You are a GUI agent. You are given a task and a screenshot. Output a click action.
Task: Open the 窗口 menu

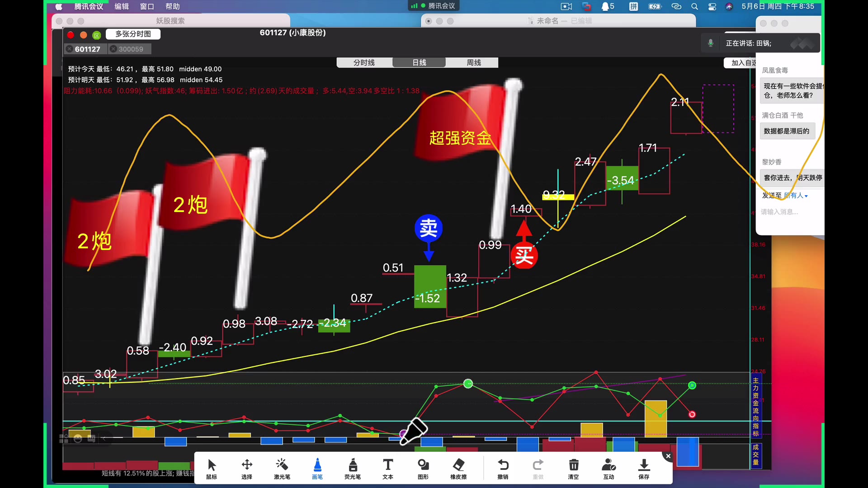click(147, 6)
